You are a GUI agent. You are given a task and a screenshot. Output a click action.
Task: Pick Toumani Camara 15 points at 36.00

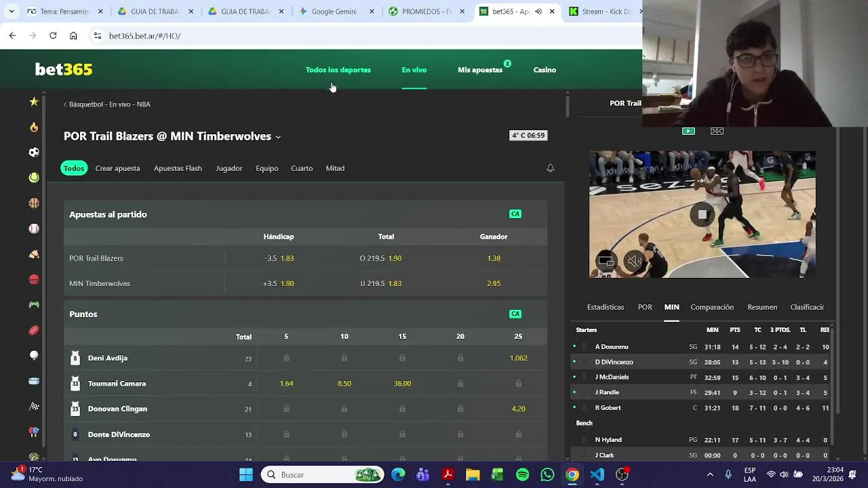pyautogui.click(x=402, y=384)
